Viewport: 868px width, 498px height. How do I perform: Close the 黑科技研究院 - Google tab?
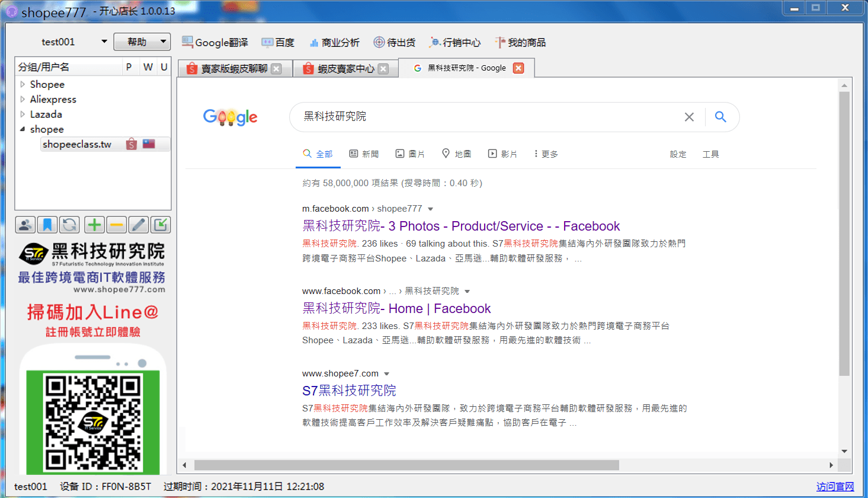click(518, 68)
